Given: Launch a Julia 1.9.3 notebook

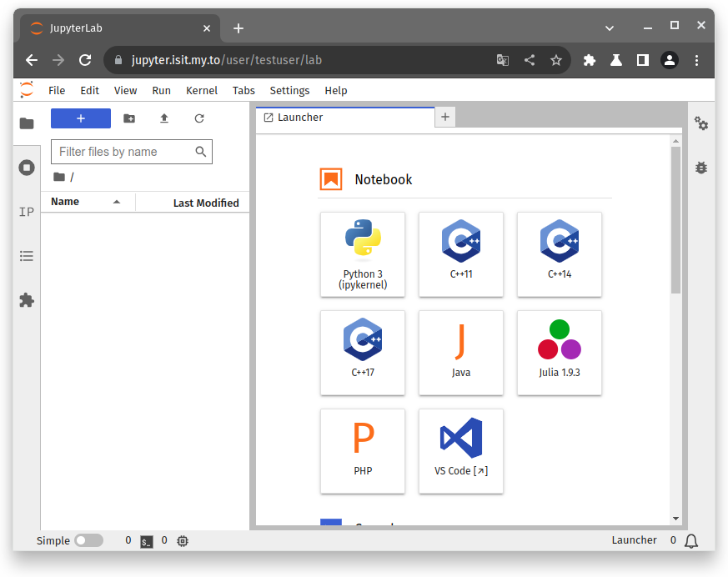Looking at the screenshot, I should point(560,353).
